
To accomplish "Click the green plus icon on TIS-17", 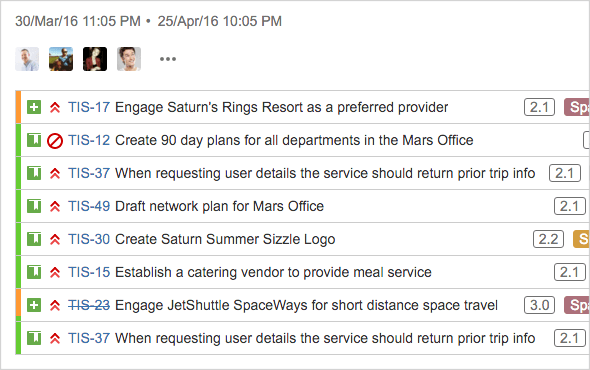I will pos(34,107).
